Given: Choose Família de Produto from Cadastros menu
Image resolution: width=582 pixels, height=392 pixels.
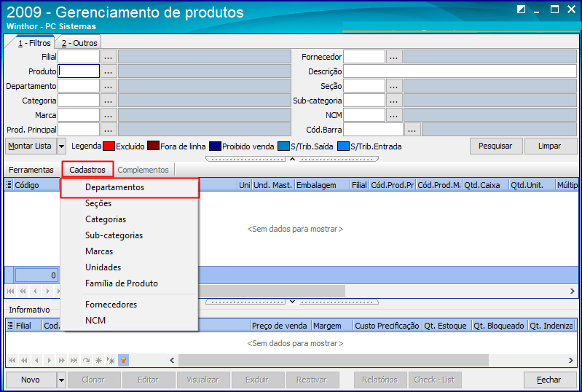Looking at the screenshot, I should [130, 283].
